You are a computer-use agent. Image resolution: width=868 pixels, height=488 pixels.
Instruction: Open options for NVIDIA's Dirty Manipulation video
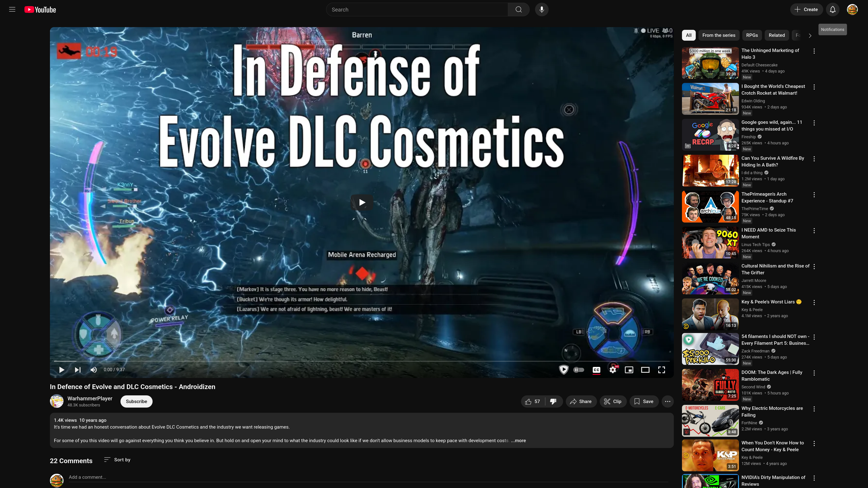tap(814, 478)
